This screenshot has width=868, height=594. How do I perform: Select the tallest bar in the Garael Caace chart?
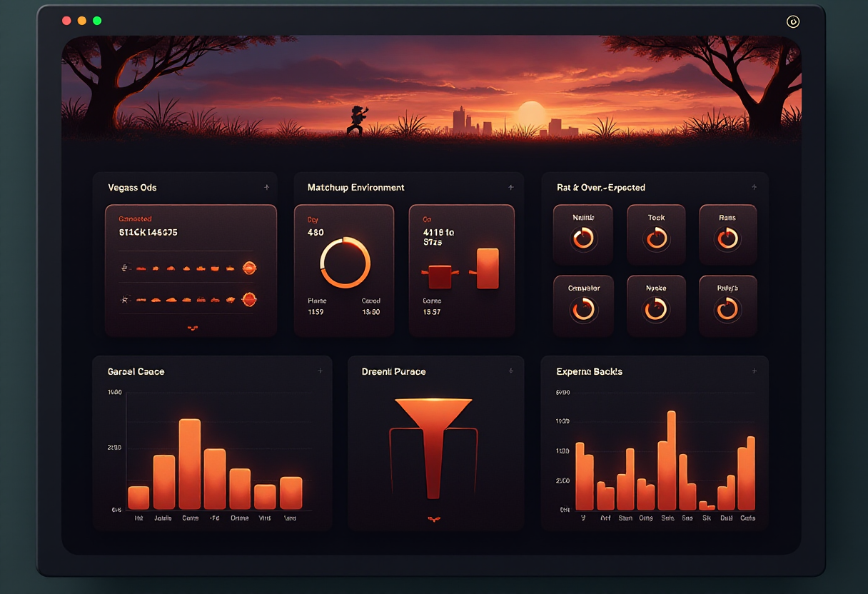189,464
